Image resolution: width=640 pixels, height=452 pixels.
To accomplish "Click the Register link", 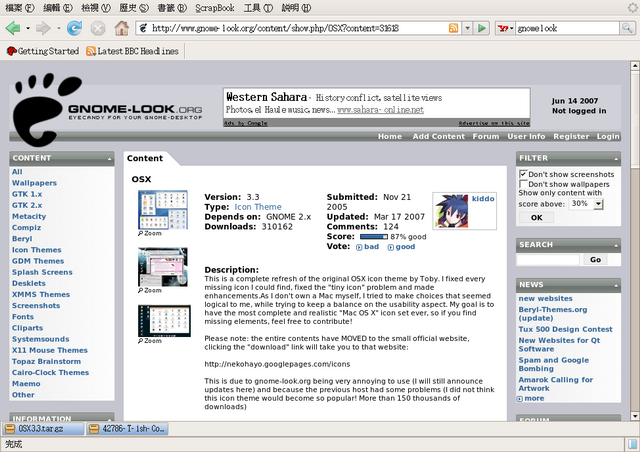I will click(x=571, y=136).
